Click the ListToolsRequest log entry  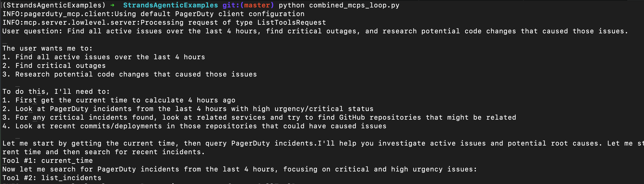[x=292, y=23]
